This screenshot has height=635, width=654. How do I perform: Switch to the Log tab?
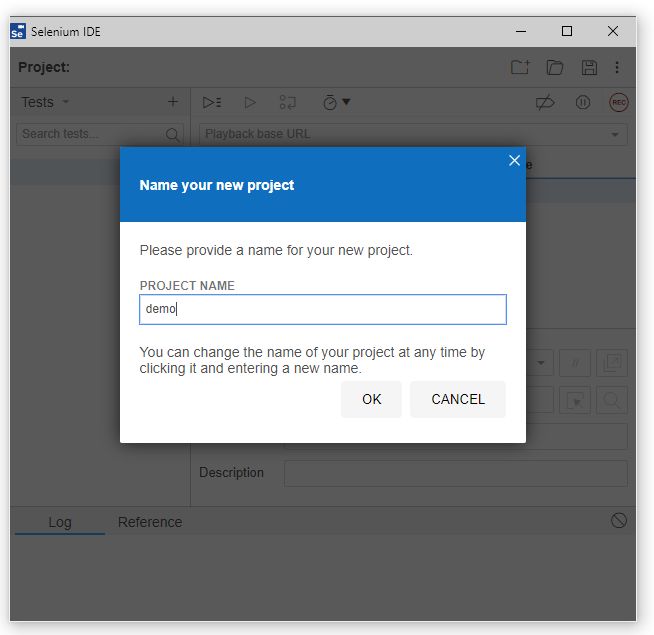(x=60, y=522)
